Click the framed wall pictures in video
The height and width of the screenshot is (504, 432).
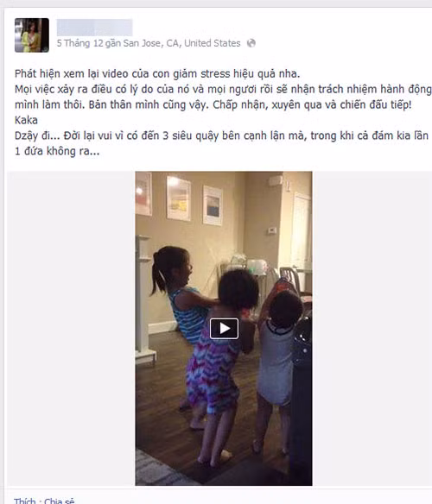pyautogui.click(x=180, y=199)
